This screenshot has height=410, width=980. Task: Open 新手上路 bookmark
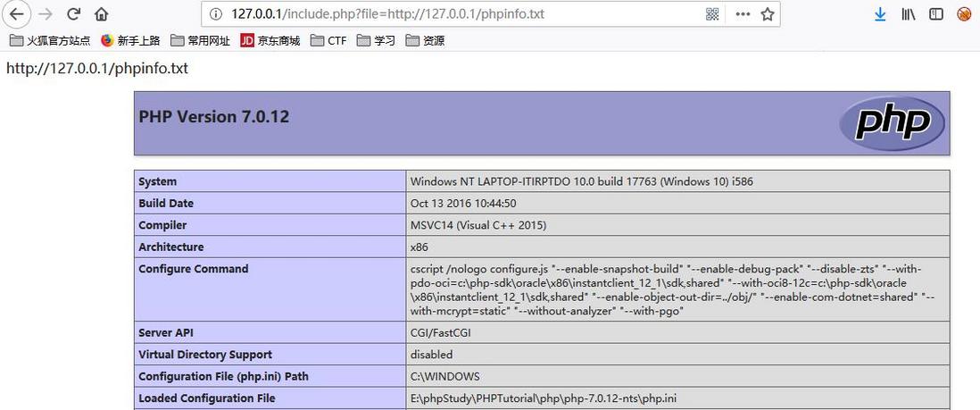click(130, 41)
